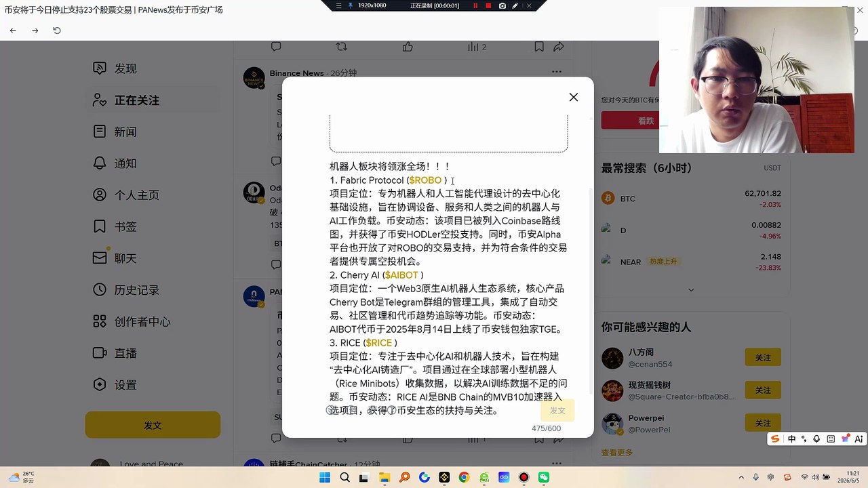Click the D token row in 最常搜索
868x488 pixels.
(691, 230)
